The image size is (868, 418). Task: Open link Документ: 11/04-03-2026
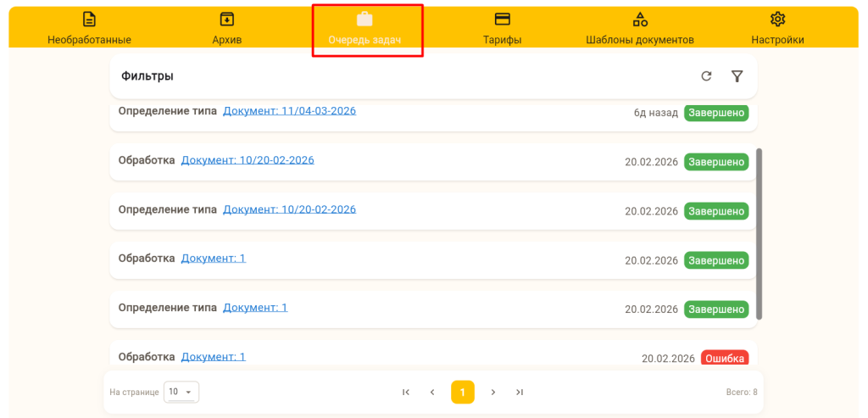[x=289, y=111]
